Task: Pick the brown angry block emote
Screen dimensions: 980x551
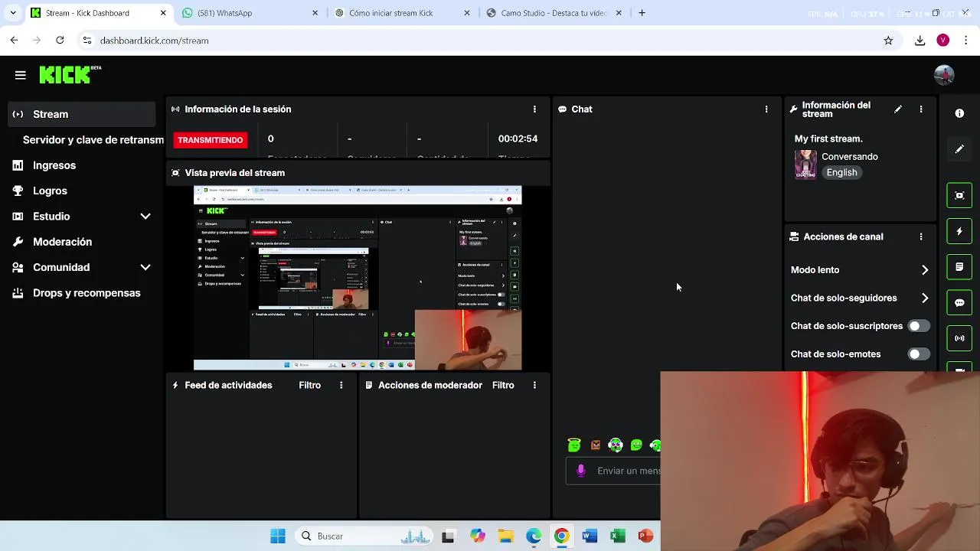Action: click(x=595, y=445)
